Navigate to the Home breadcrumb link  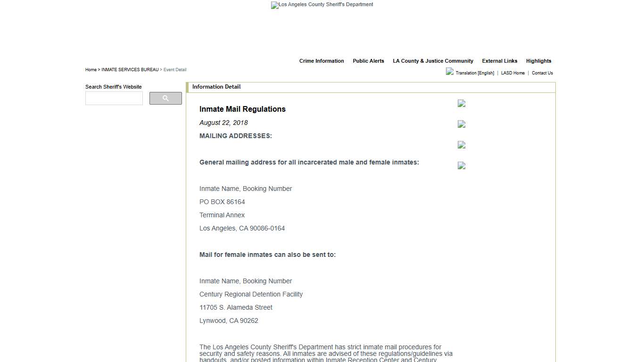91,69
